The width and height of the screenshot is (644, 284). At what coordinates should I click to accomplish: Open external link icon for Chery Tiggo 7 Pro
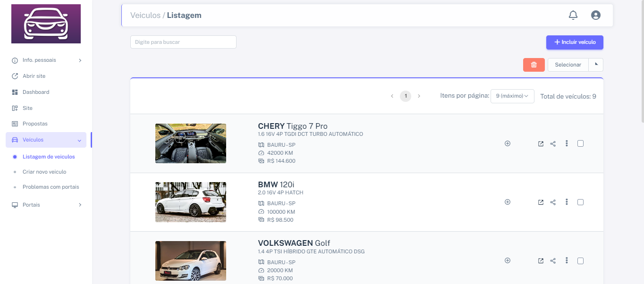[540, 143]
